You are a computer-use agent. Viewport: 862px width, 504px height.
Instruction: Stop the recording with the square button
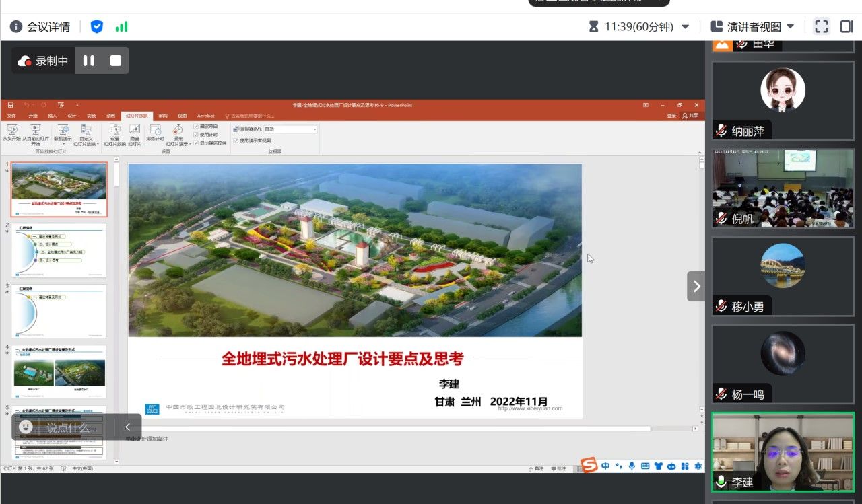(x=116, y=61)
